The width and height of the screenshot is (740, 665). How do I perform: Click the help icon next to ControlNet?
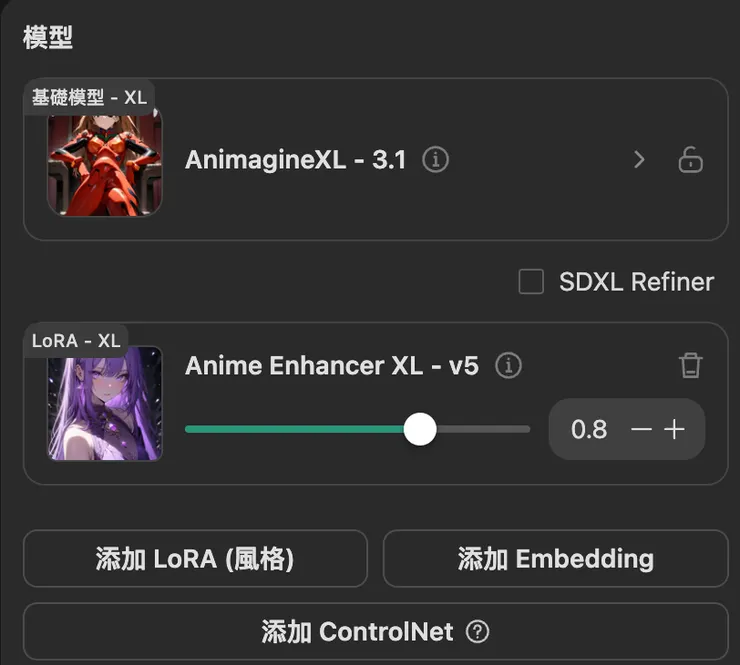[x=479, y=632]
